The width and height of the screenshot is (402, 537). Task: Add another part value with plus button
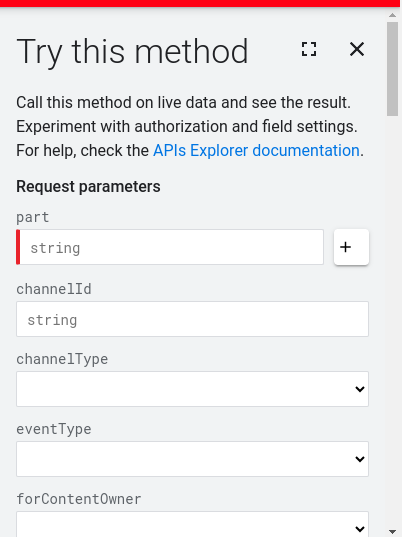[351, 247]
